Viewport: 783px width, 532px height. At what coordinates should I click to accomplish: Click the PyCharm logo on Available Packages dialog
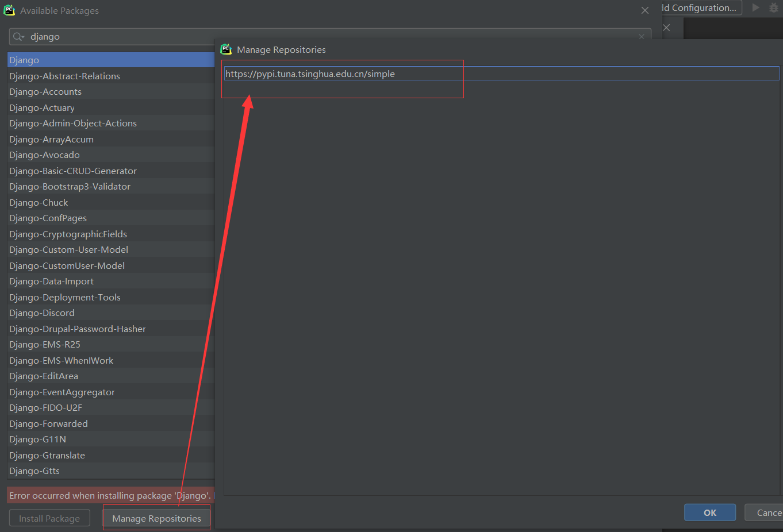[9, 10]
